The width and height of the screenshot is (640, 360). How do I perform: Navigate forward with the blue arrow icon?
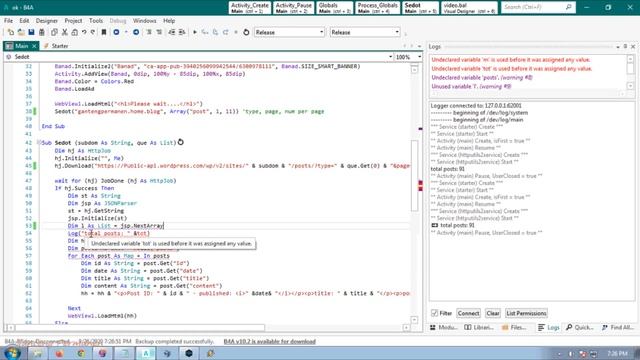pos(136,32)
